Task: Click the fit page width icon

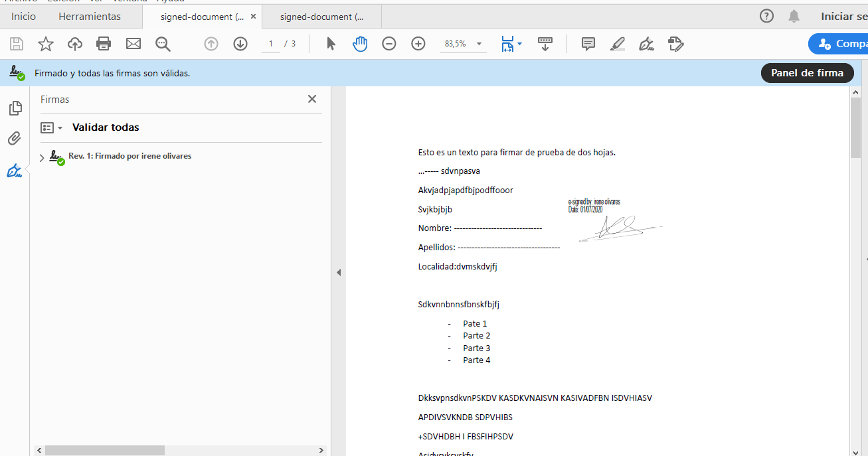Action: tap(508, 44)
